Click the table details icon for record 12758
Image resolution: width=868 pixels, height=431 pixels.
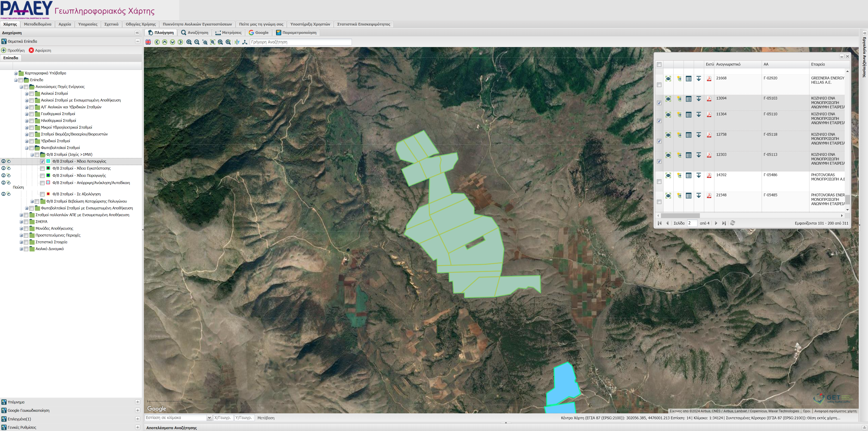[689, 135]
